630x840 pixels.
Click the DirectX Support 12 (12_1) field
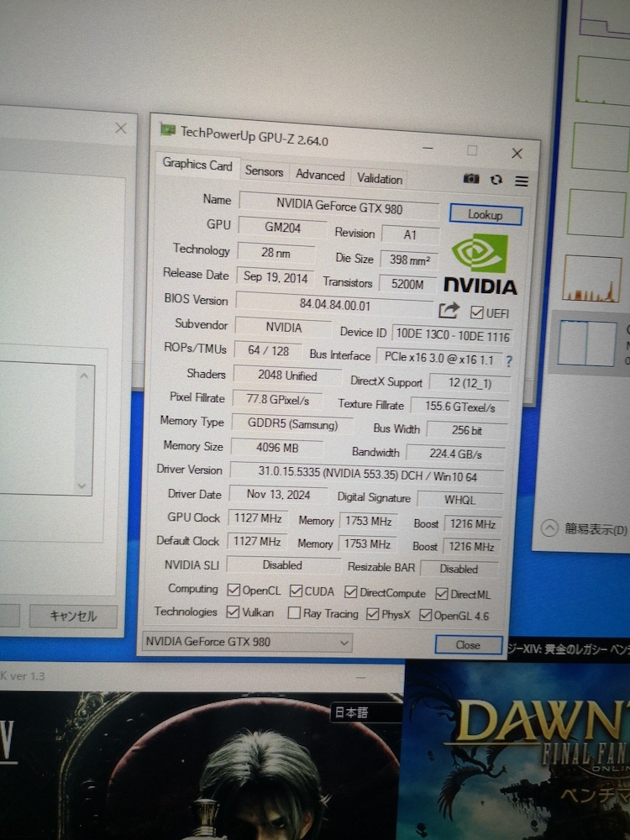[470, 382]
